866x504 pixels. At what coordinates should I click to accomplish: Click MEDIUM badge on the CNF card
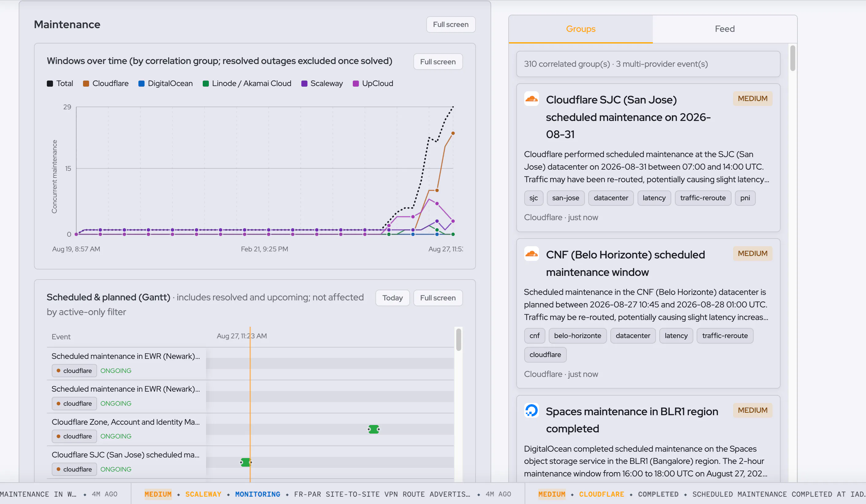752,254
